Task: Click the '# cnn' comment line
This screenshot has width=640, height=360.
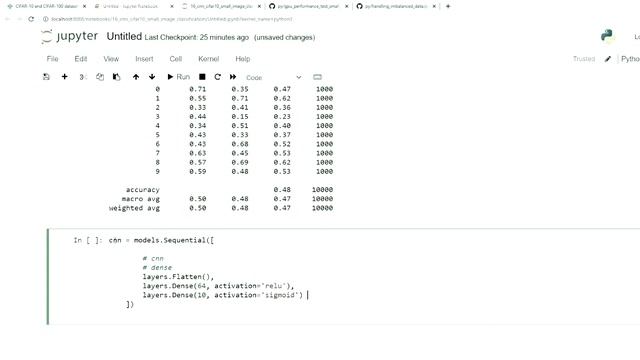Action: coord(153,258)
